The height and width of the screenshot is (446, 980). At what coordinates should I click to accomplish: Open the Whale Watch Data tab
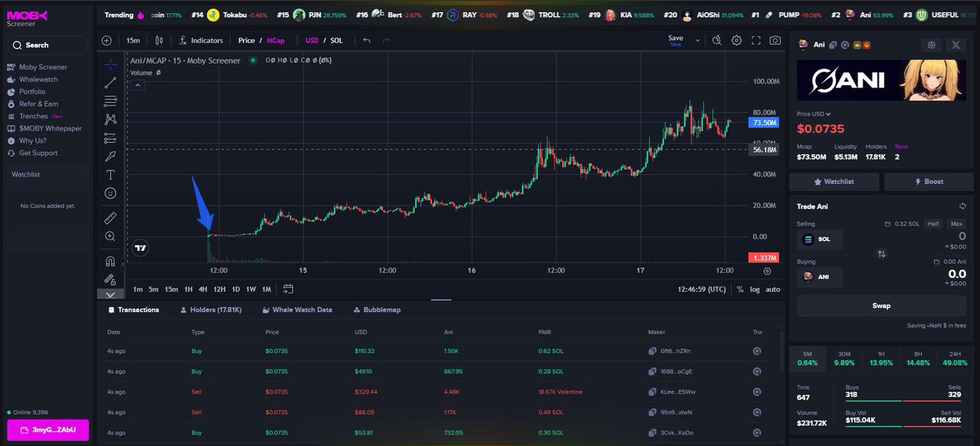(x=296, y=310)
